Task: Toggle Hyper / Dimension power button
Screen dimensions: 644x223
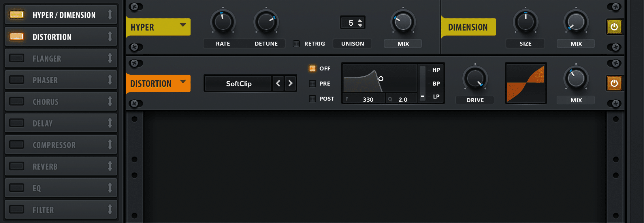Action: (x=614, y=27)
